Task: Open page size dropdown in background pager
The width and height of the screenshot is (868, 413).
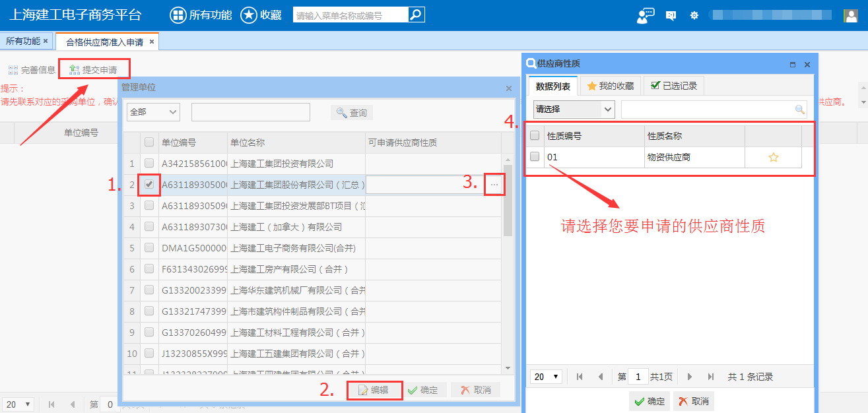Action: [x=18, y=404]
